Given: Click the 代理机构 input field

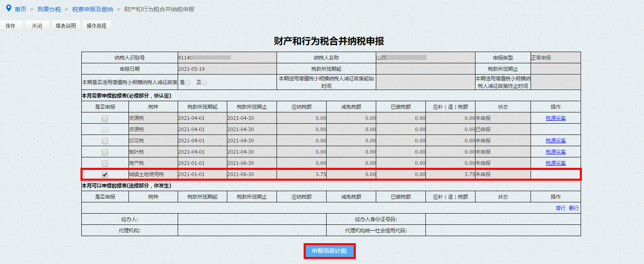Looking at the screenshot, I should coord(252,230).
